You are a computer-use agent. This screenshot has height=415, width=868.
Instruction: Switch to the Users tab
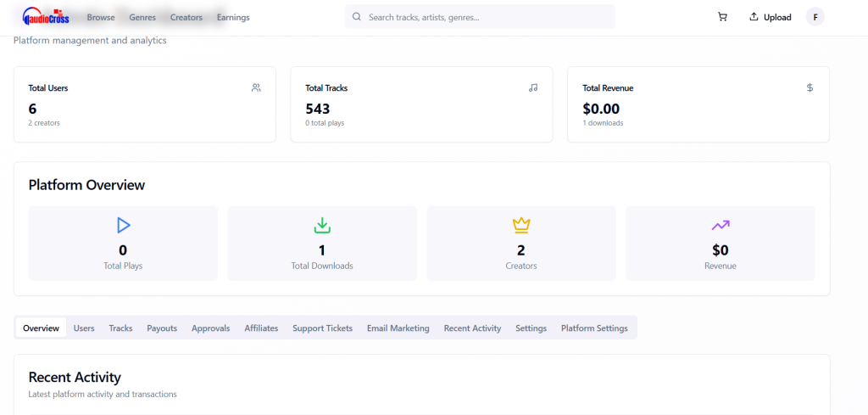click(84, 328)
